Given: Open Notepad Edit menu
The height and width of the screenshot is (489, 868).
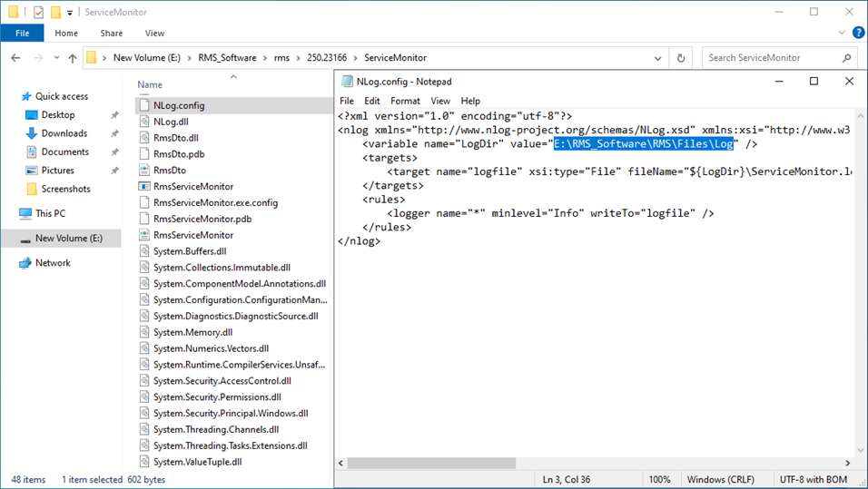Looking at the screenshot, I should 372,101.
